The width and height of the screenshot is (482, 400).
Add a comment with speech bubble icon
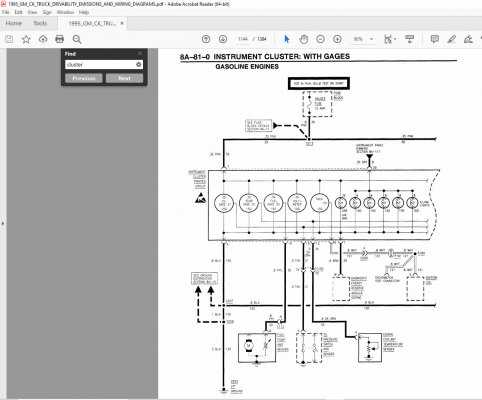pos(434,39)
